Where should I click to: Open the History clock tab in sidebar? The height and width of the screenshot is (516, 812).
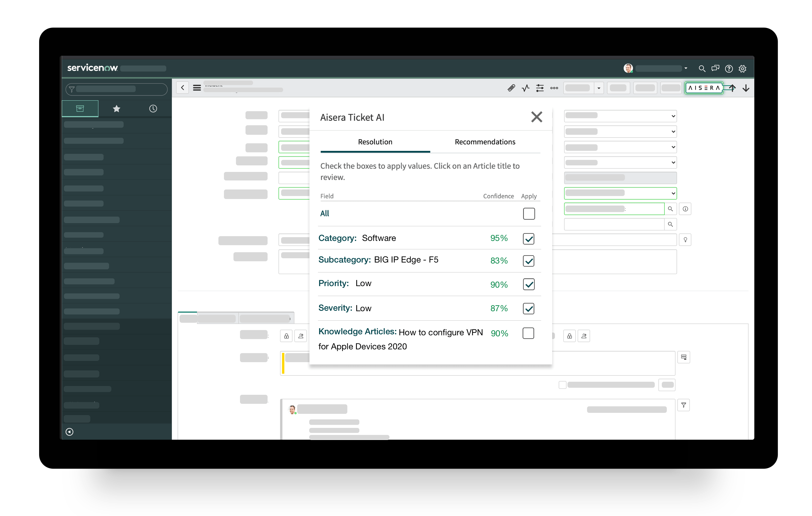[x=153, y=109]
